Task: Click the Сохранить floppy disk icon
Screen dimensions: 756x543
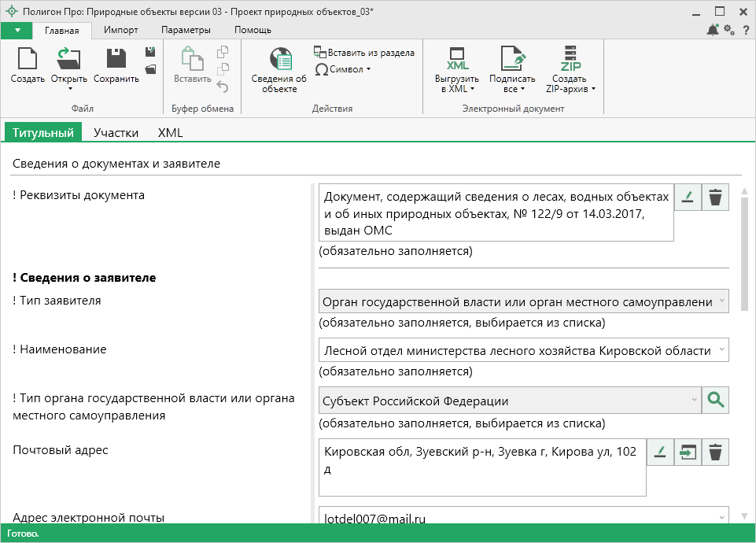Action: coord(116,60)
